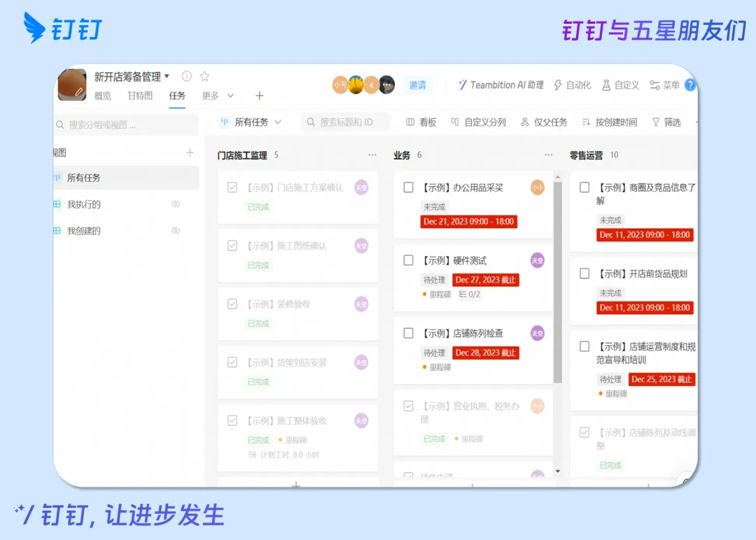
Task: Click the project cover thumbnail
Action: pyautogui.click(x=72, y=85)
